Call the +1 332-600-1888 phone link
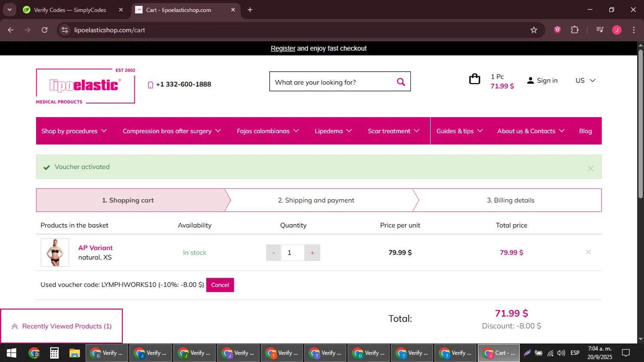 [x=183, y=85]
